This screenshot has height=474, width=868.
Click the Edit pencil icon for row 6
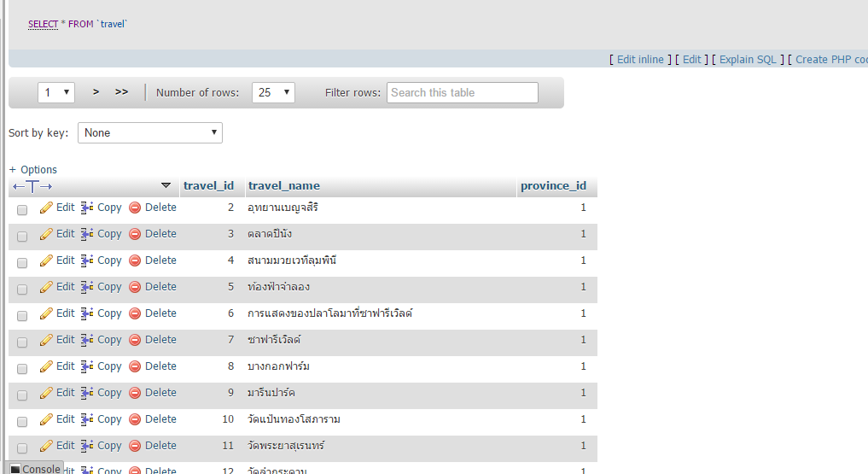pos(46,313)
